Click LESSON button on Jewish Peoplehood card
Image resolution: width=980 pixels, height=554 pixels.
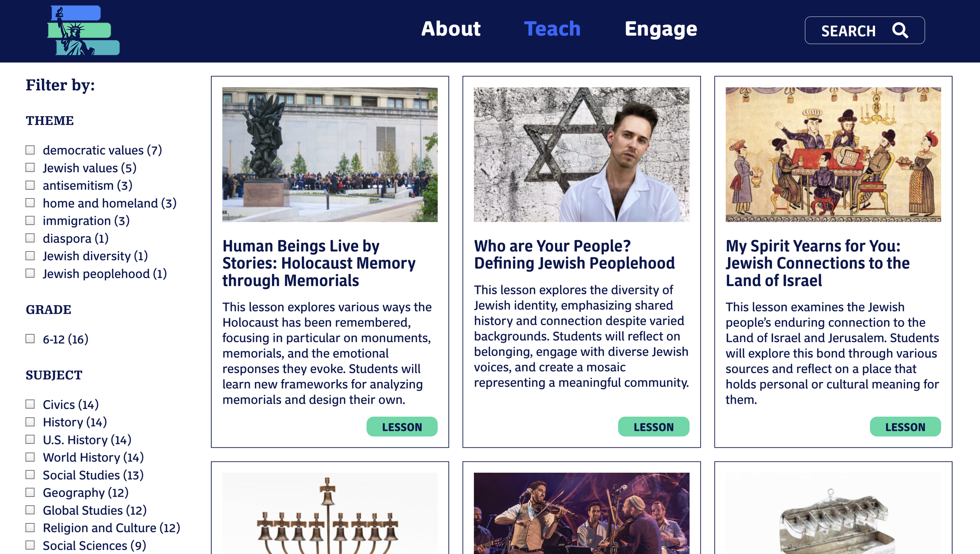coord(653,426)
